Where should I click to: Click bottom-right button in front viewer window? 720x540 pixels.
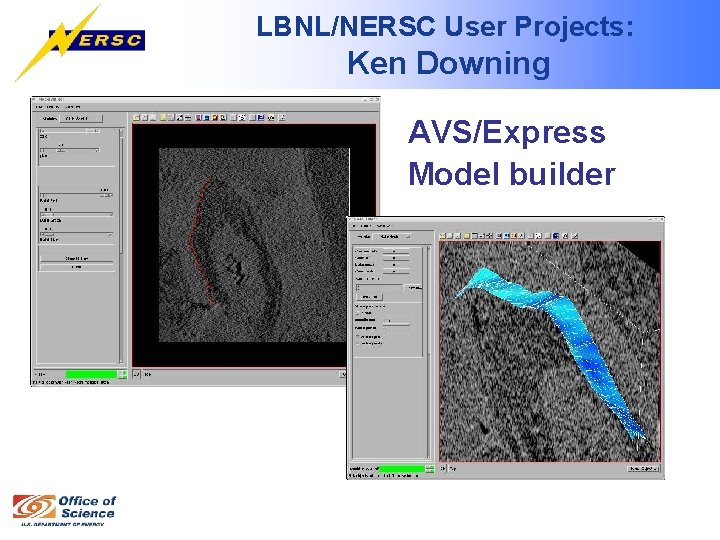coord(643,469)
